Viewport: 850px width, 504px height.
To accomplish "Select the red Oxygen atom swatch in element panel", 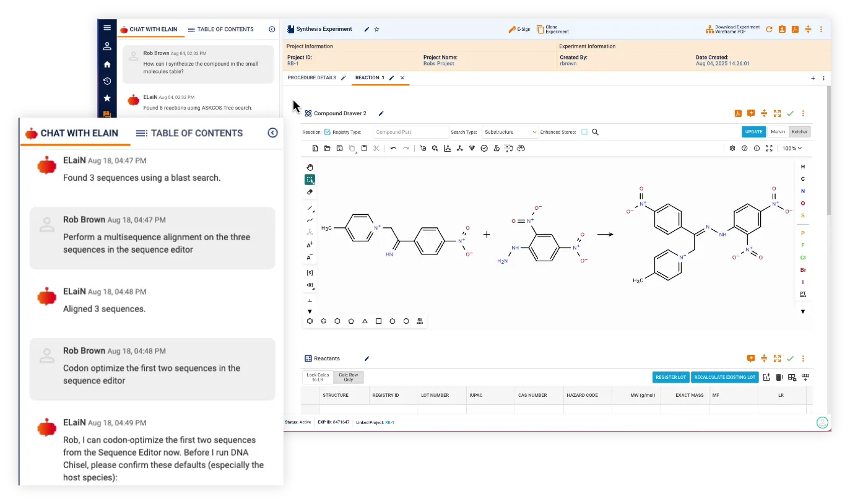I will [803, 203].
